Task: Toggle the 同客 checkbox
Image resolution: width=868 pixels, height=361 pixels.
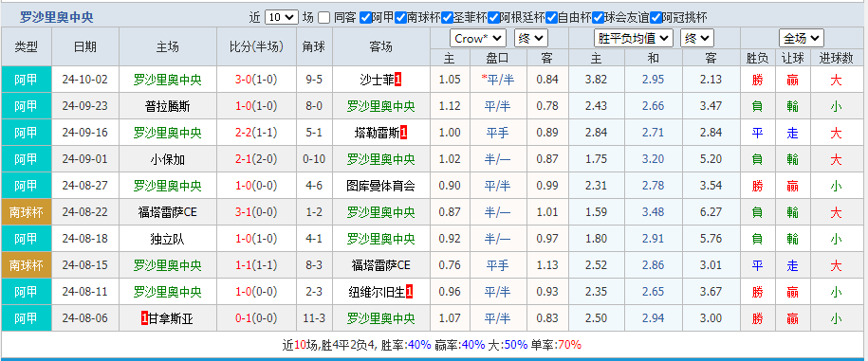Action: coord(324,18)
